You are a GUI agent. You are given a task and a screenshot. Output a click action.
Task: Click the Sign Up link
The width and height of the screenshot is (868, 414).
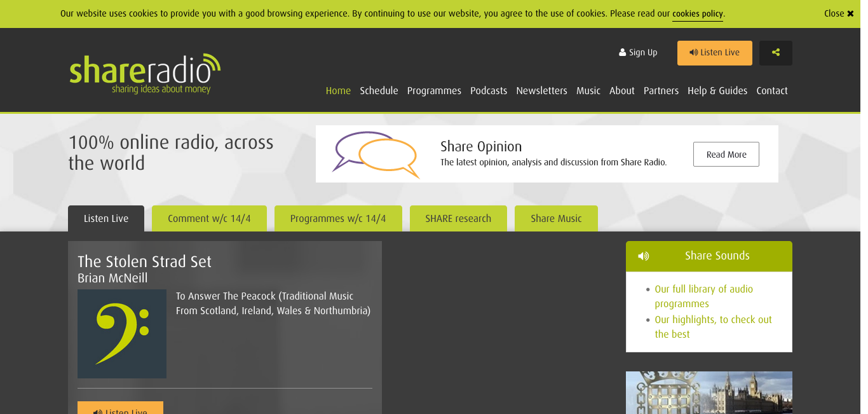[x=638, y=53]
